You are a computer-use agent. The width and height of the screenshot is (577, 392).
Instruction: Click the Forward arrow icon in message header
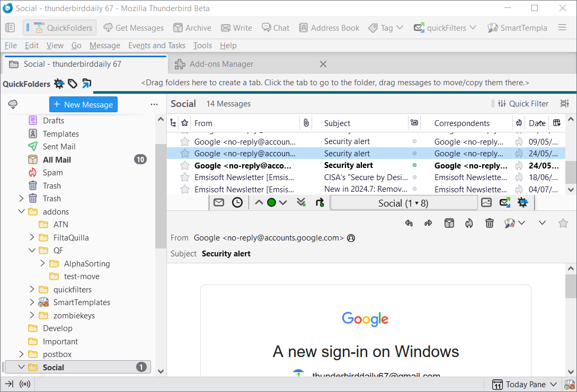click(428, 223)
